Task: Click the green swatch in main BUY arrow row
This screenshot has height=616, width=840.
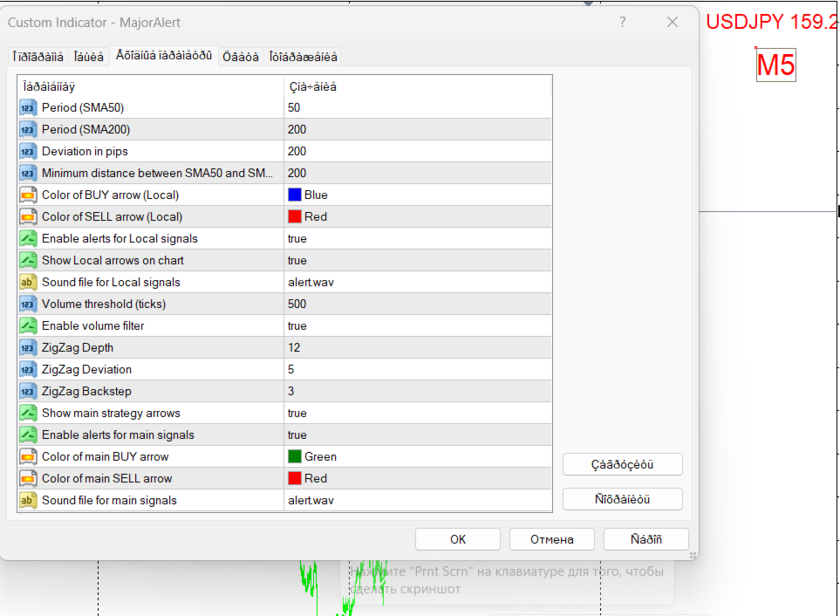Action: point(295,457)
